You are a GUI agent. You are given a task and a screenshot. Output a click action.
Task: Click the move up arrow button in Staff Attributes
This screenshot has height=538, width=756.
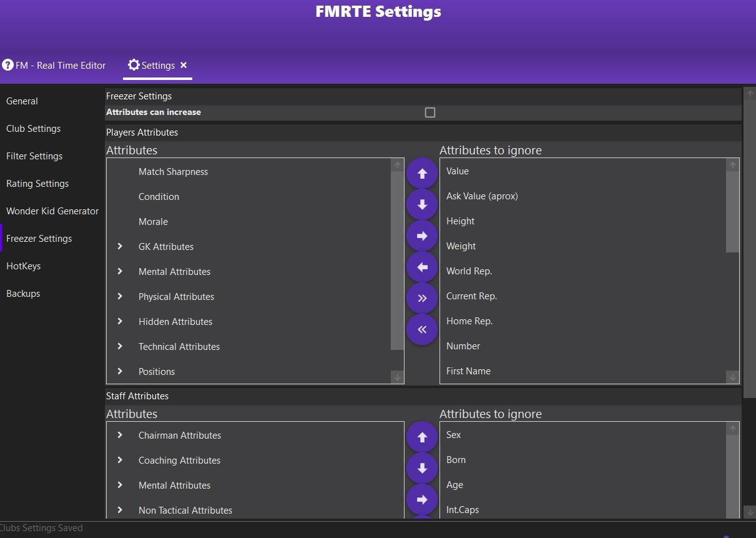[x=422, y=437]
